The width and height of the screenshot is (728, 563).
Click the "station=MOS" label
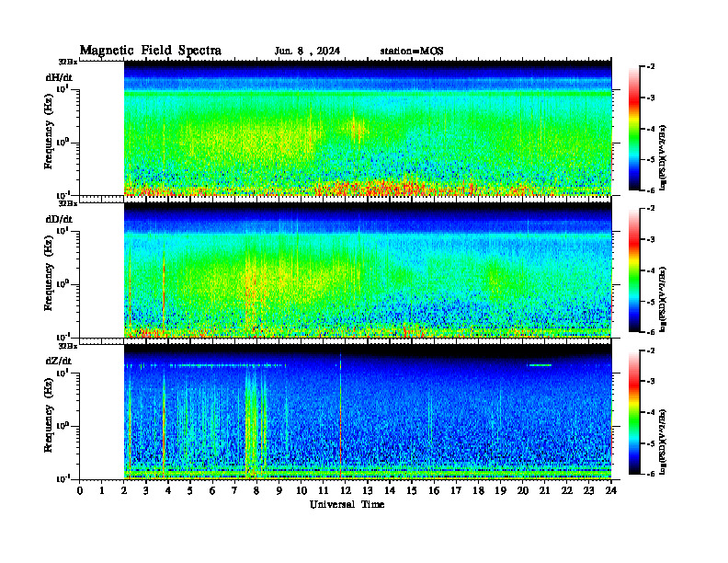412,52
